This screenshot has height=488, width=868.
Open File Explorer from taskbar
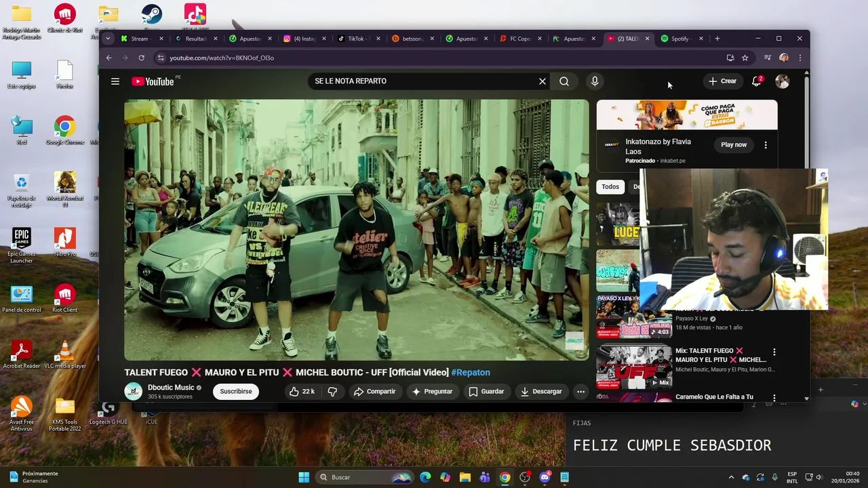click(x=465, y=477)
